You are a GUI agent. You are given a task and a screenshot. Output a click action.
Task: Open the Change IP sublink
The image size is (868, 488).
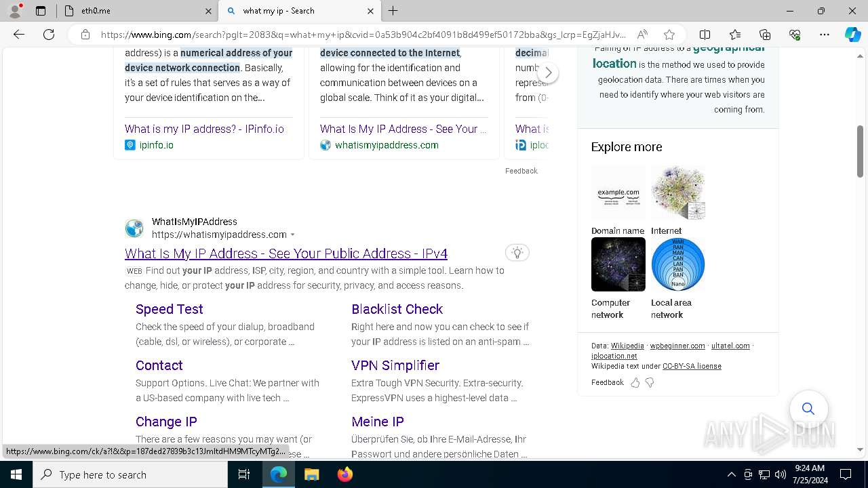click(166, 422)
